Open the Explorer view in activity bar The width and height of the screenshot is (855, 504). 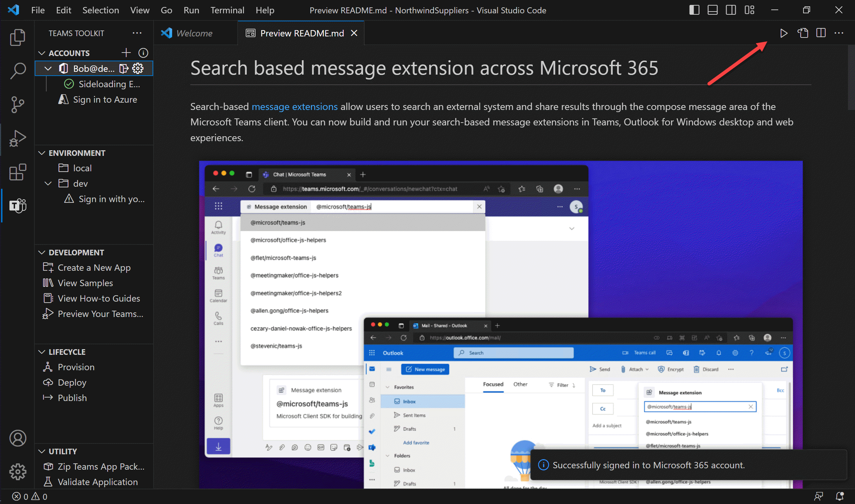pos(18,37)
